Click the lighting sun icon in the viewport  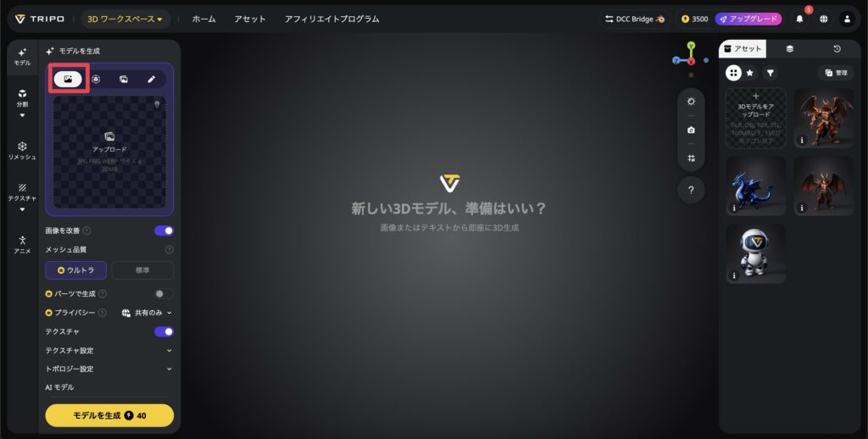691,102
